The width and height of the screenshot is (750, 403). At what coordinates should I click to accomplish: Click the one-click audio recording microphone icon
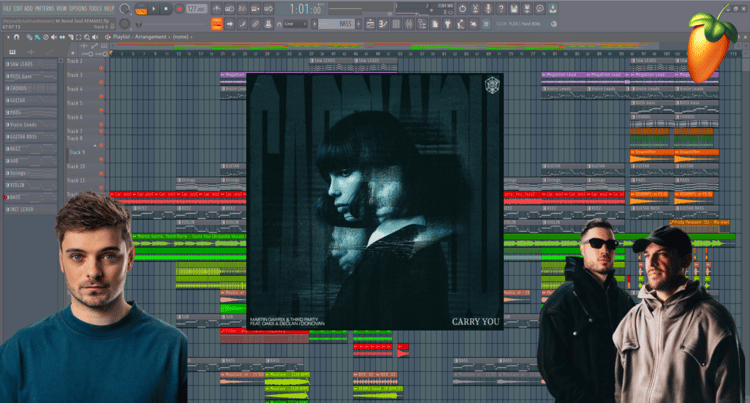(488, 9)
